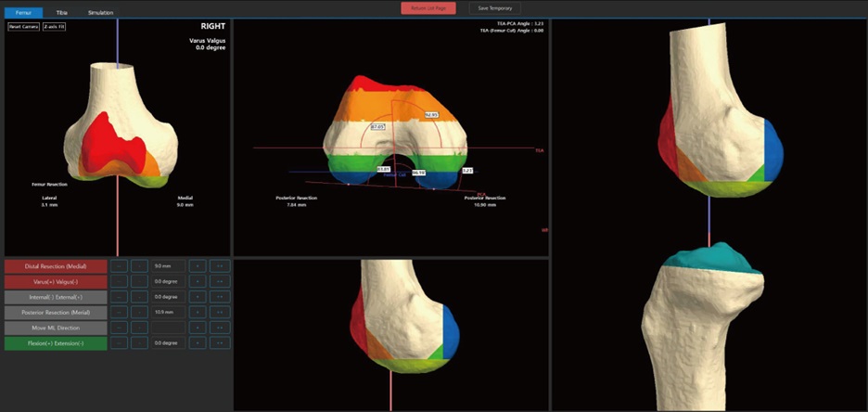The height and width of the screenshot is (412, 868).
Task: Decrease Flexion Extension with double minus
Action: 119,343
